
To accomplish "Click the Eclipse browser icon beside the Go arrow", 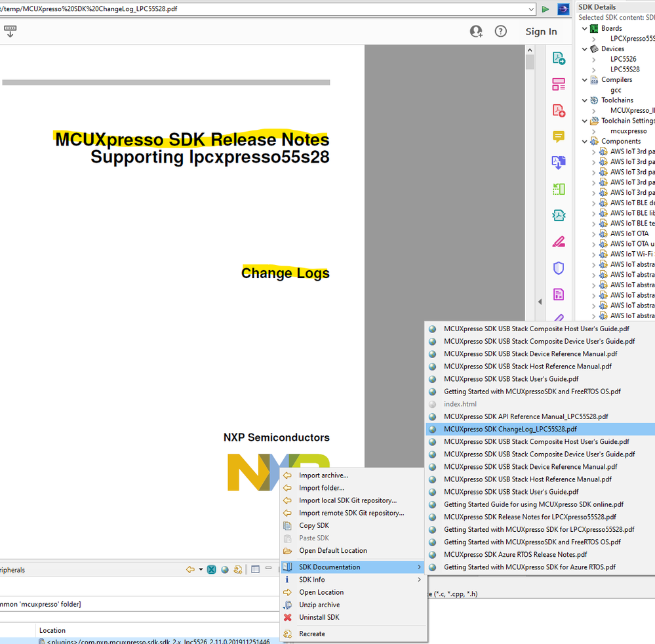I will (x=563, y=9).
